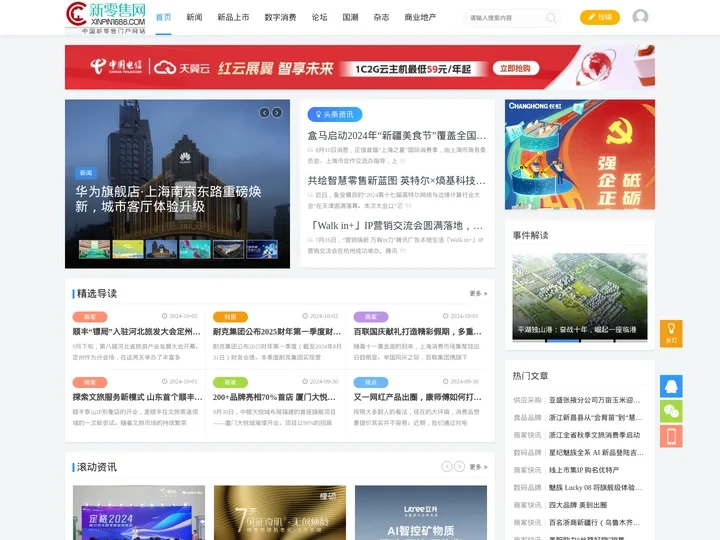Select the fourth carousel thumbnail
The height and width of the screenshot is (540, 720).
(195, 249)
